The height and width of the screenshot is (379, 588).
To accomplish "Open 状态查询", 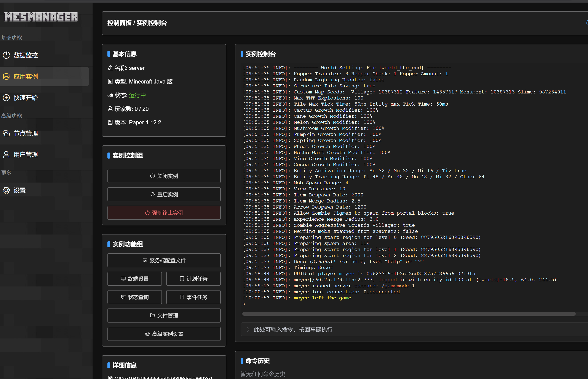I will (134, 297).
